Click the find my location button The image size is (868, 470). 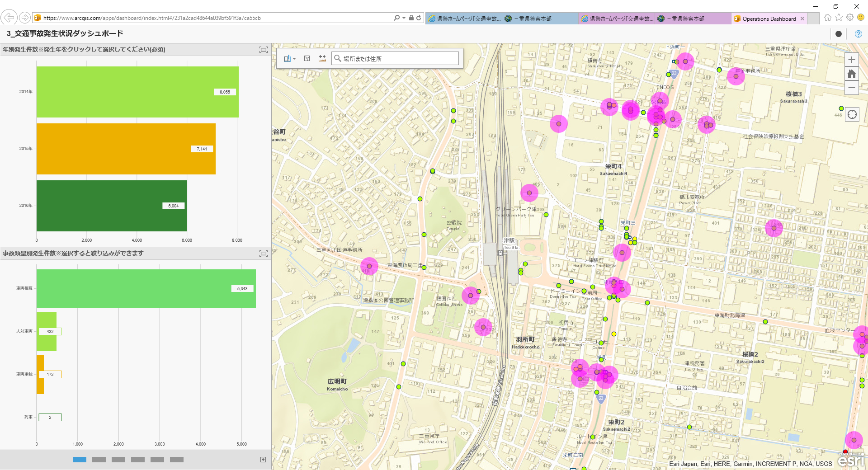point(852,114)
